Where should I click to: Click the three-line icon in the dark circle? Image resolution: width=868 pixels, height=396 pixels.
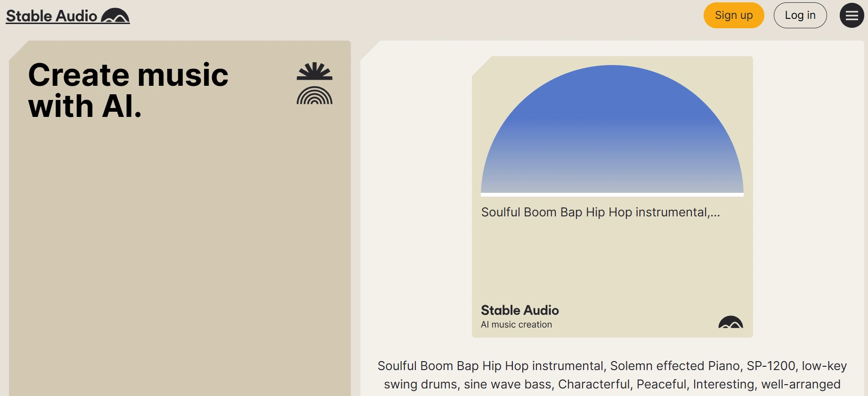coord(852,15)
